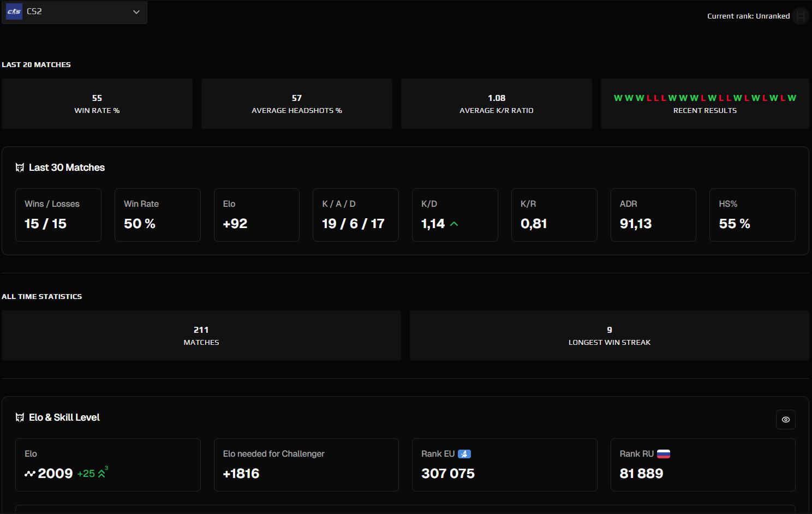Click the wolf icon next to Elo & Skill Level
This screenshot has height=514, width=812.
pyautogui.click(x=20, y=417)
